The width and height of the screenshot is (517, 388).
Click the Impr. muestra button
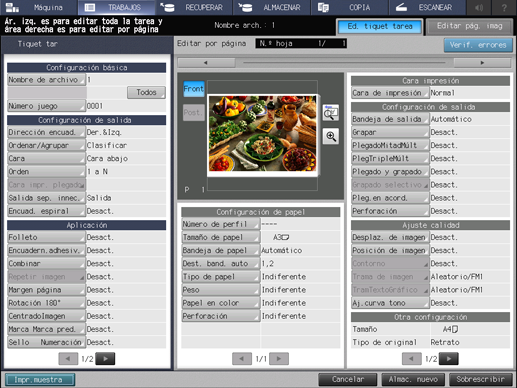tap(40, 380)
